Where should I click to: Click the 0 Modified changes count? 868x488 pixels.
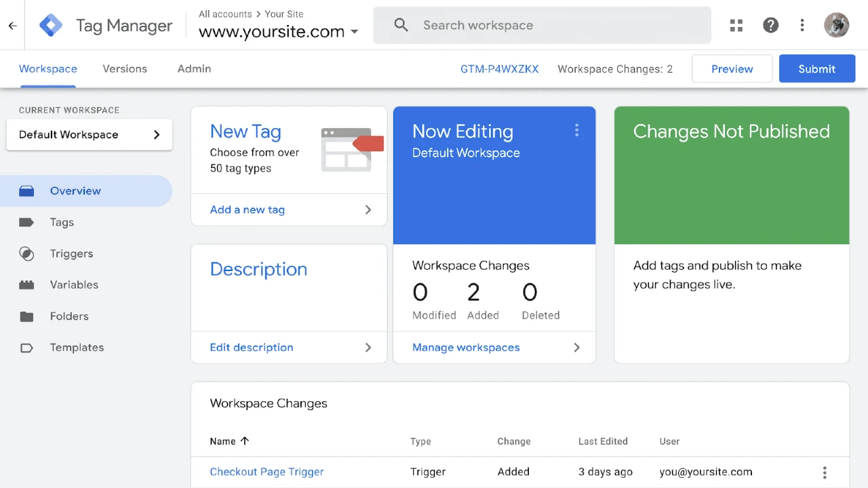pos(420,292)
